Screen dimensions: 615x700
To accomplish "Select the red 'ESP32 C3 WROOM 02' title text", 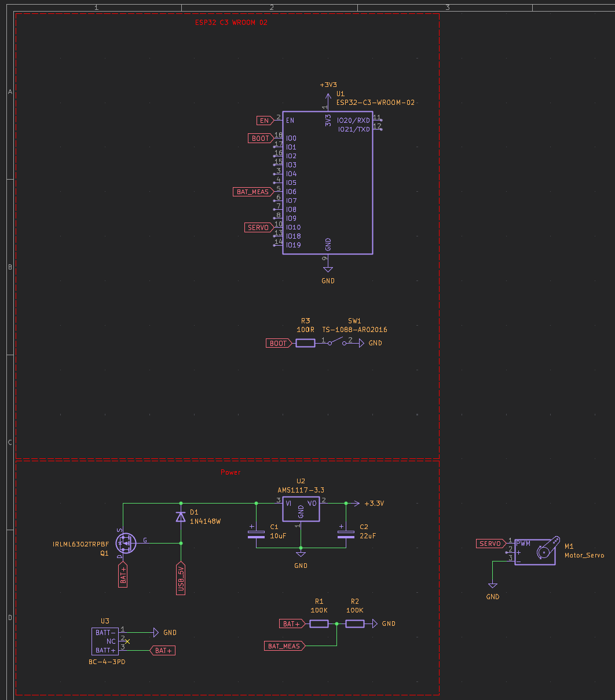I will [x=231, y=23].
